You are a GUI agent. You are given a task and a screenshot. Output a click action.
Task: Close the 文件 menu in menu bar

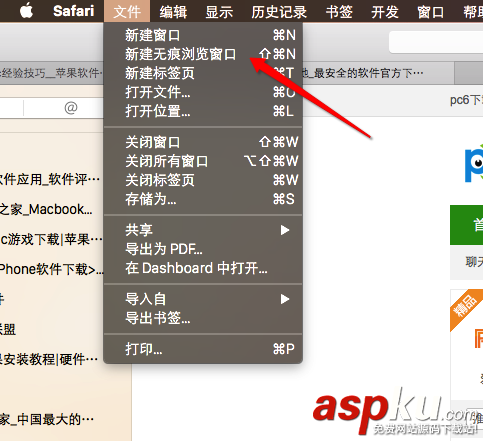click(x=127, y=11)
